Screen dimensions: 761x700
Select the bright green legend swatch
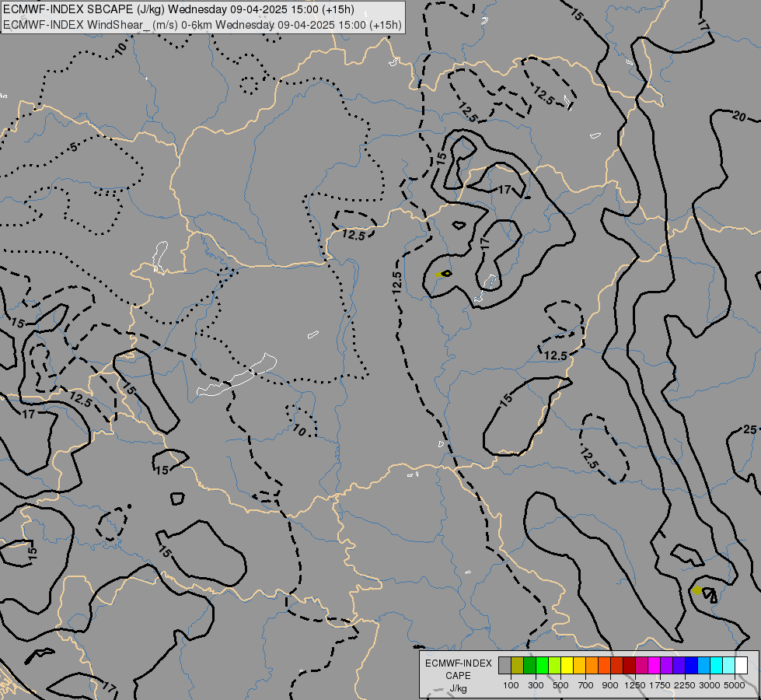pos(542,665)
